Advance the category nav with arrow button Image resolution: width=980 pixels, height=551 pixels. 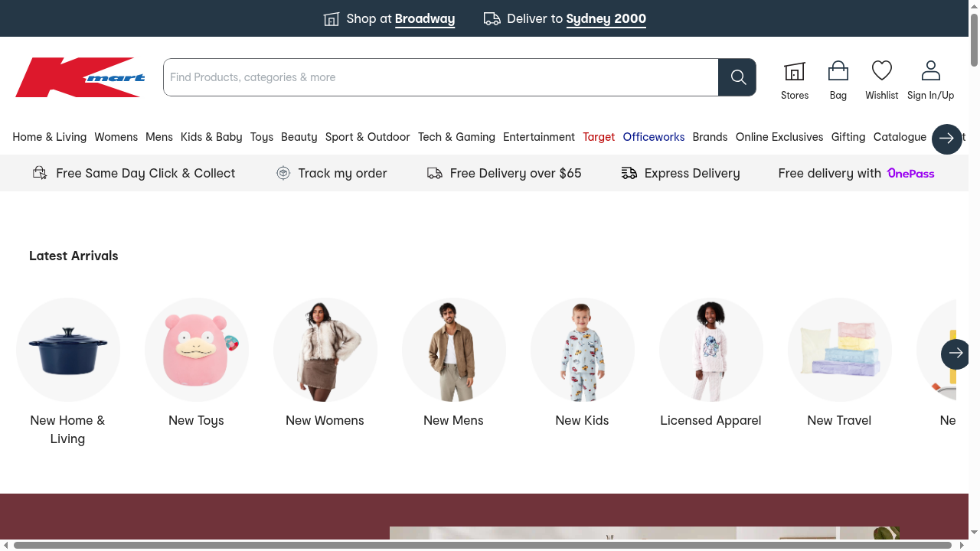click(947, 139)
